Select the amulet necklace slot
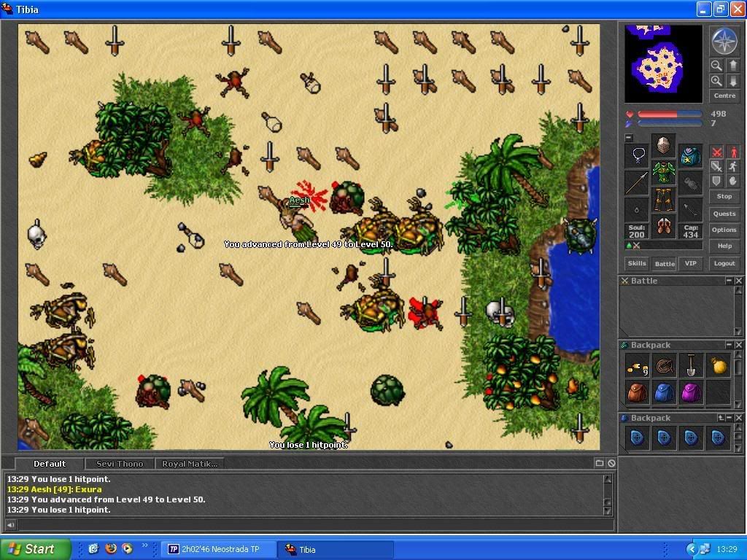 tap(637, 156)
